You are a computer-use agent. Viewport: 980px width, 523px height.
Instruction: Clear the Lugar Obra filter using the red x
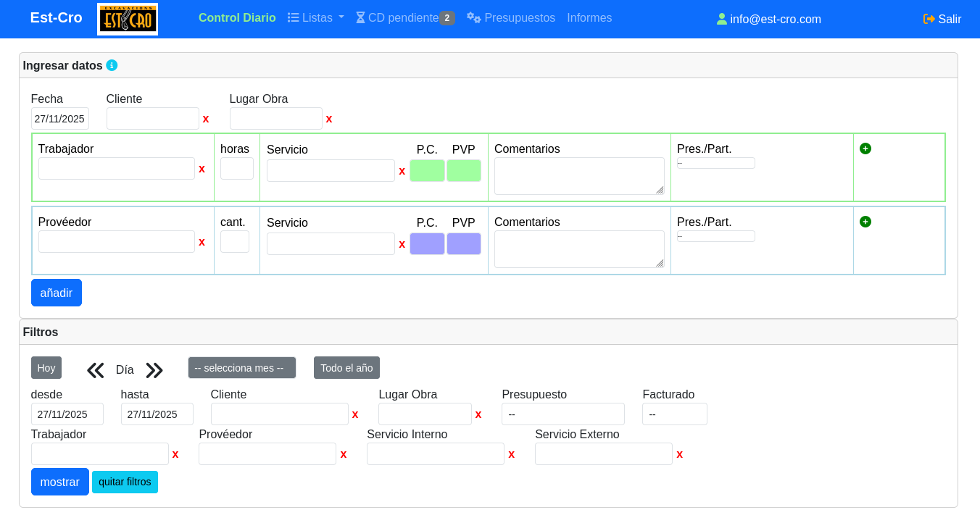[478, 414]
